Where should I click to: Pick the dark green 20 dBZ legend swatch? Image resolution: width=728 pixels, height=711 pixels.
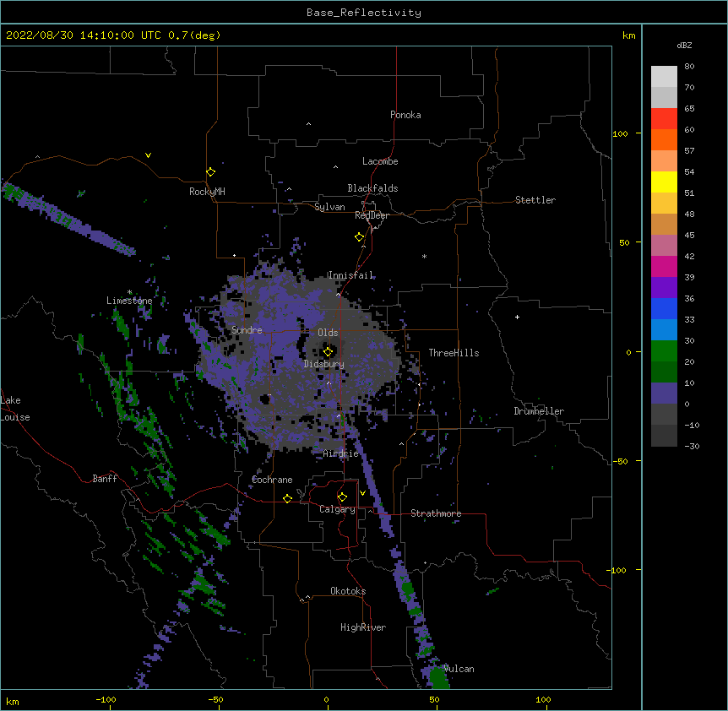[664, 372]
